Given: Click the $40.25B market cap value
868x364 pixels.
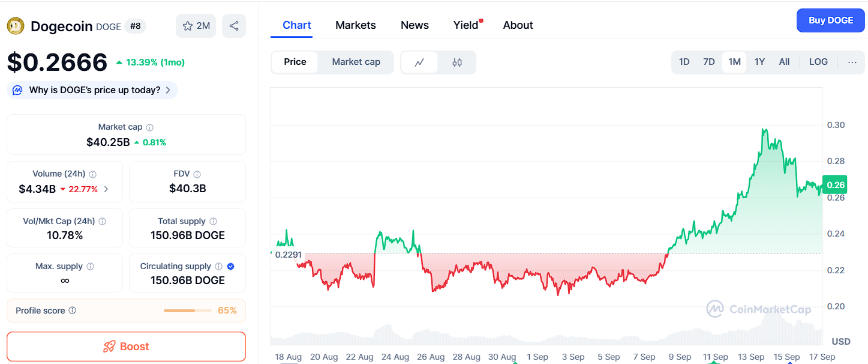Looking at the screenshot, I should (108, 142).
